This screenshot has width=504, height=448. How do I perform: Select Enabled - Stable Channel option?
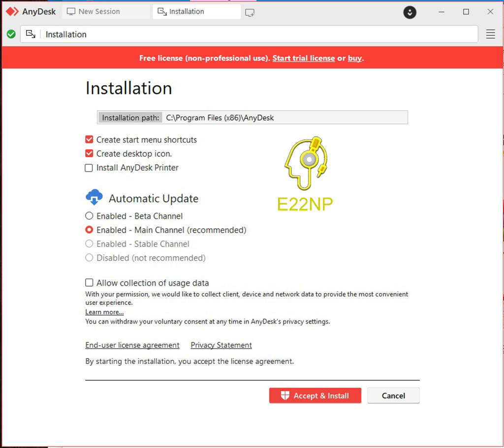[89, 244]
